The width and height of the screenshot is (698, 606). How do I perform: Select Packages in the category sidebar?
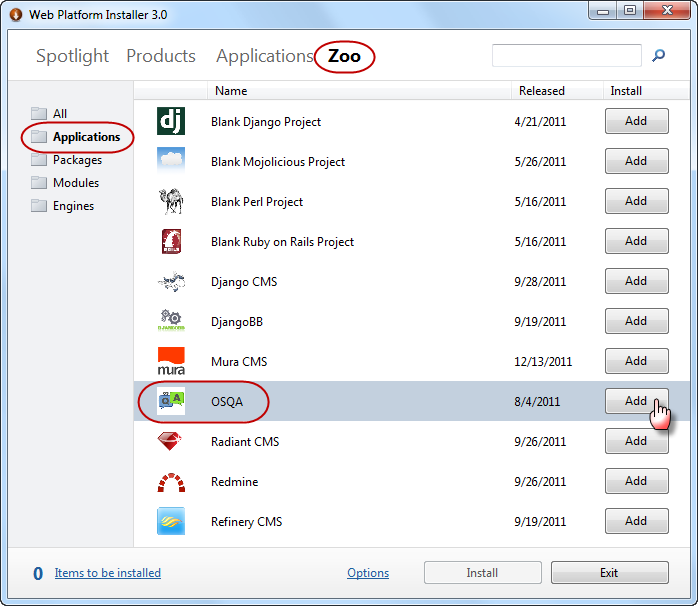(x=77, y=160)
